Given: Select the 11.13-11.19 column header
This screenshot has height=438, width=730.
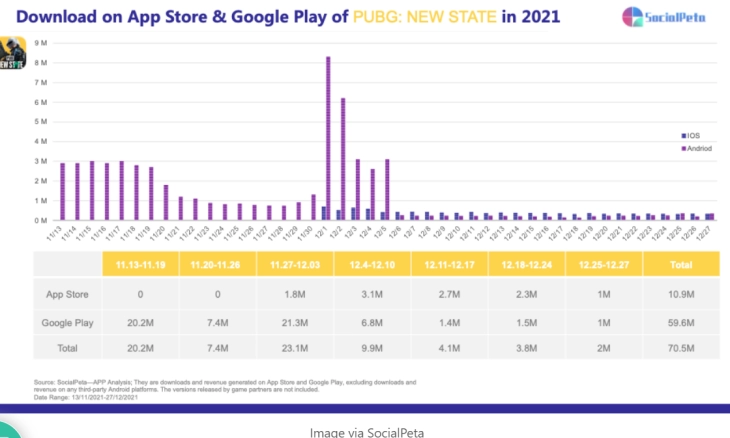Looking at the screenshot, I should pos(140,264).
